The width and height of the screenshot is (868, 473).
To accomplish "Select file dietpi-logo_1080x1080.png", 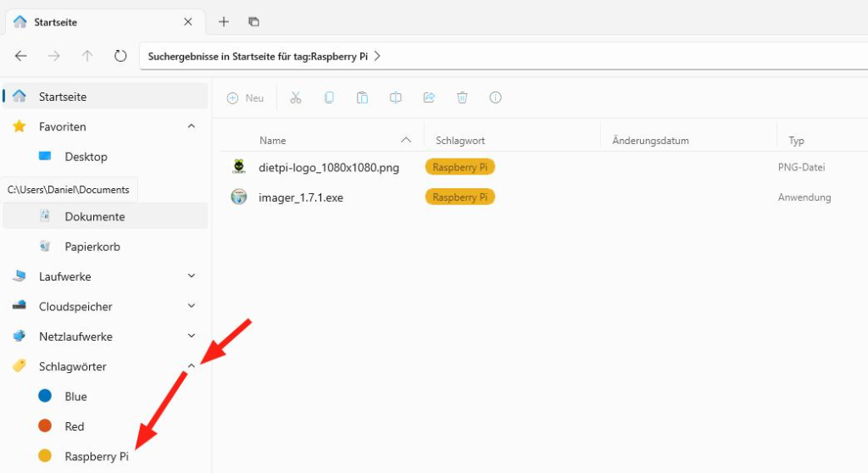I will coord(329,167).
